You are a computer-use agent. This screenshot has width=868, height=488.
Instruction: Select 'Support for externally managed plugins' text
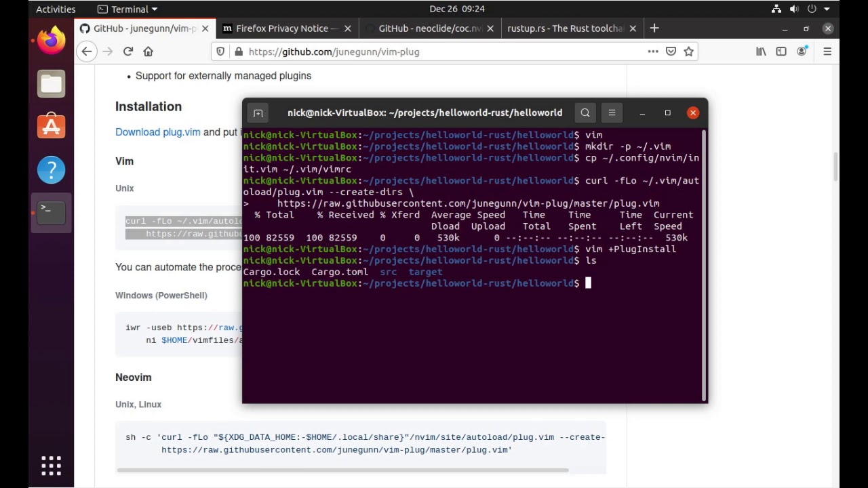coord(223,76)
